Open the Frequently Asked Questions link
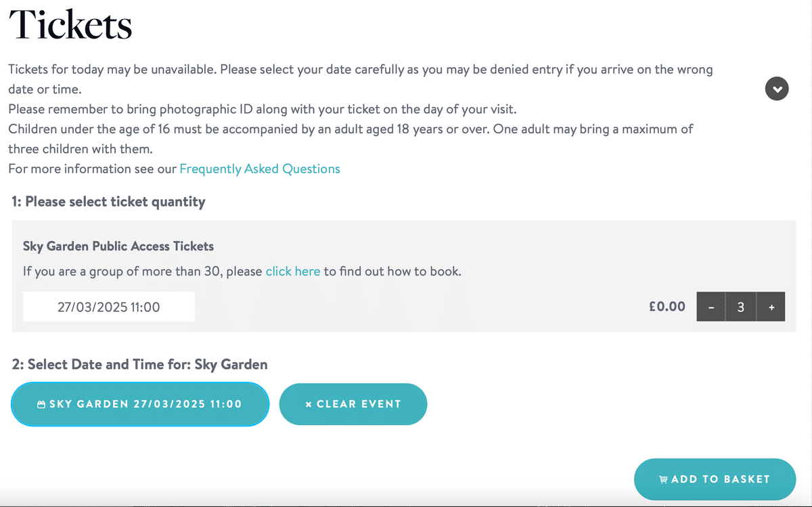The height and width of the screenshot is (507, 812). click(259, 169)
